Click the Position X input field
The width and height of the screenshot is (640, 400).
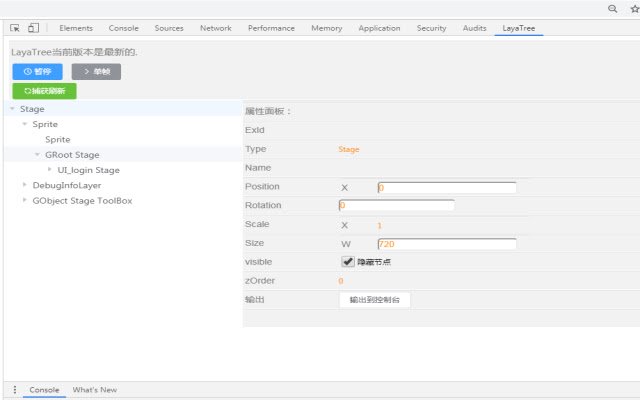pyautogui.click(x=447, y=188)
